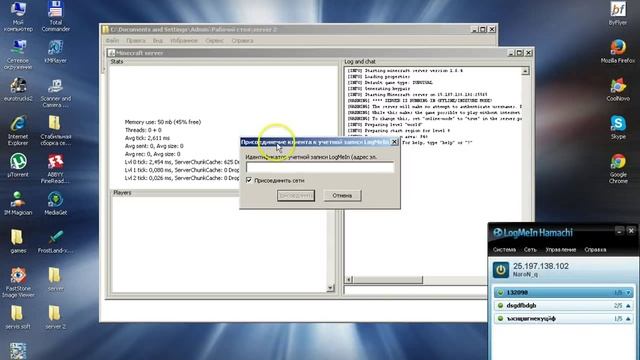Select the dsgdfbdgb network row
Image resolution: width=640 pixels, height=360 pixels.
[563, 306]
